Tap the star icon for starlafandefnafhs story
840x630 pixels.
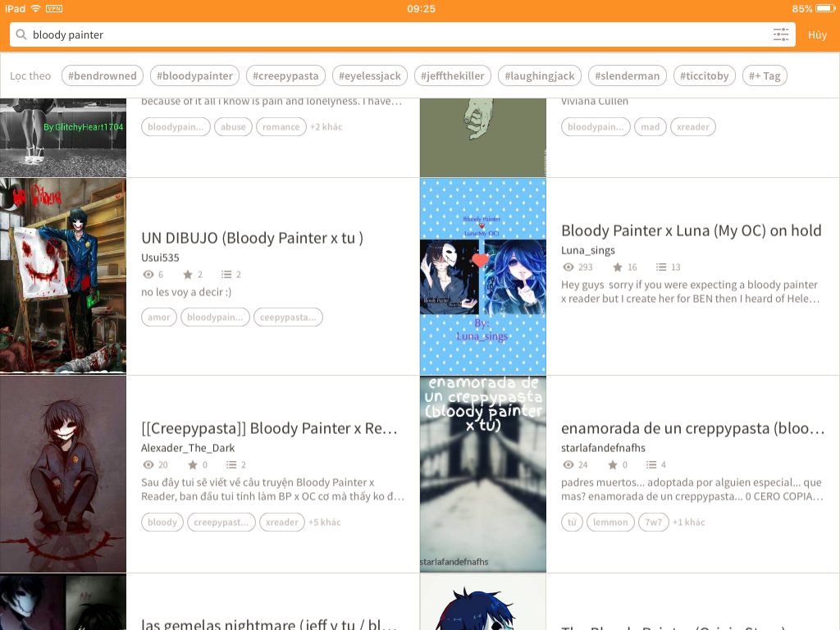(613, 464)
